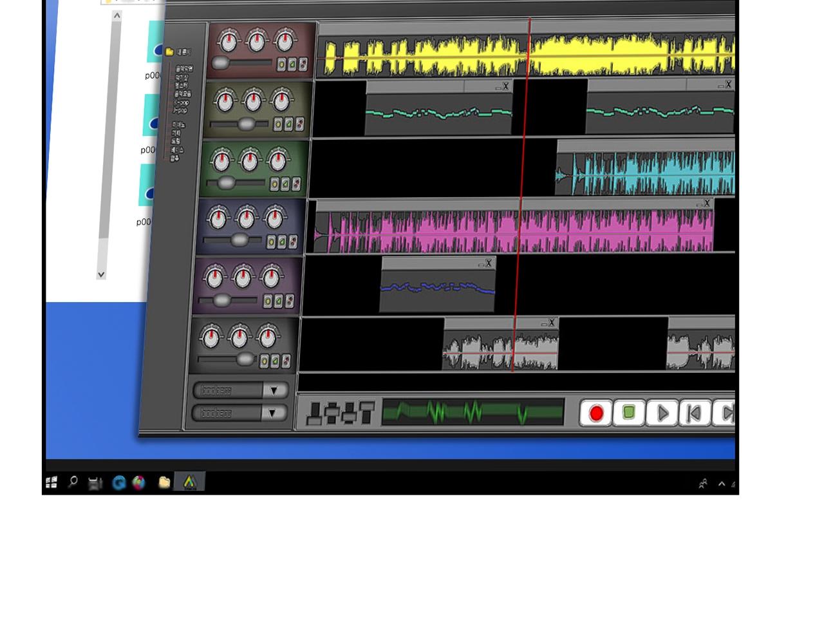This screenshot has height=644, width=824.
Task: Toggle red-dots button on the olive track
Action: (299, 124)
